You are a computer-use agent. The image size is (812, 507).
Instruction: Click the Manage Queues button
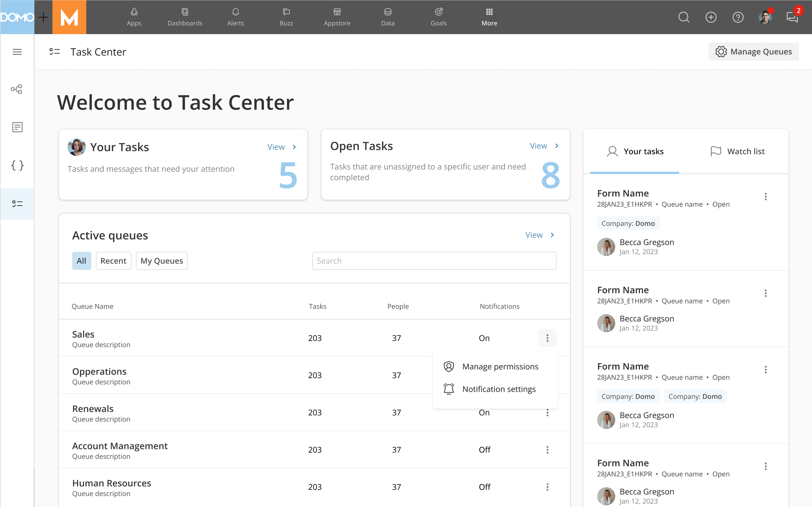[x=753, y=52]
